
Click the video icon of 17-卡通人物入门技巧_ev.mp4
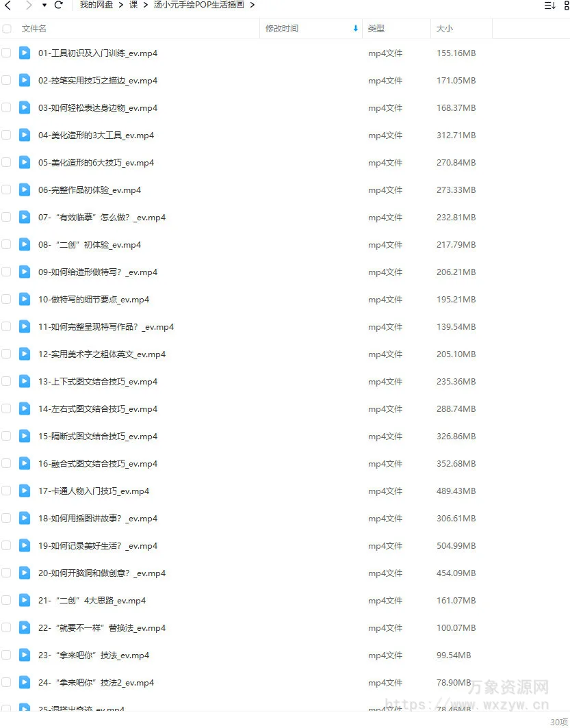click(x=25, y=491)
